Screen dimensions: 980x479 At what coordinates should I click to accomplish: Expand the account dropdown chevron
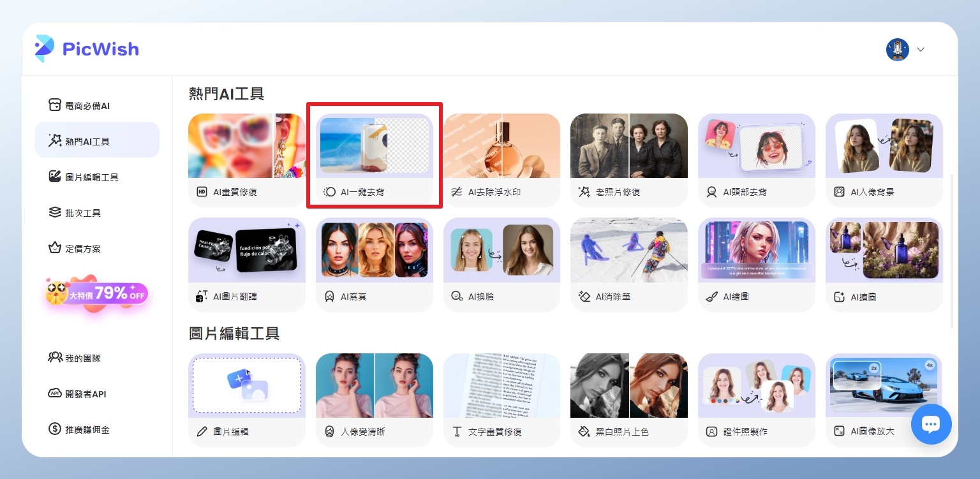point(921,50)
